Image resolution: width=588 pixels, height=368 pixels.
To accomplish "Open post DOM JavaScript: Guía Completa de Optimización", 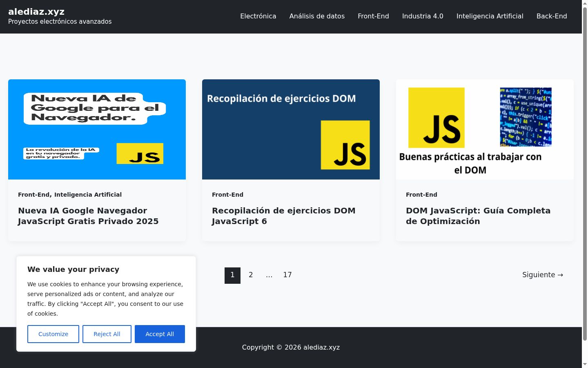I will (x=478, y=216).
